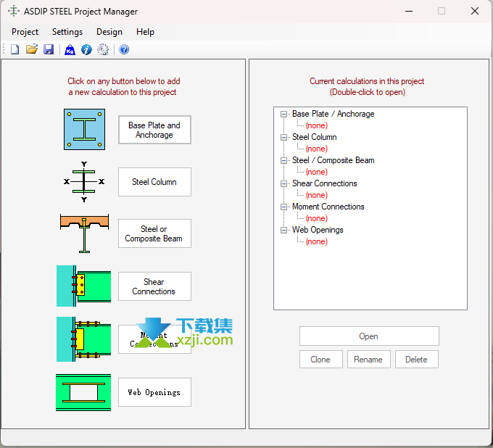Select 'Shear Connections' in the tree
Viewport: 493px width, 448px height.
pyautogui.click(x=325, y=183)
